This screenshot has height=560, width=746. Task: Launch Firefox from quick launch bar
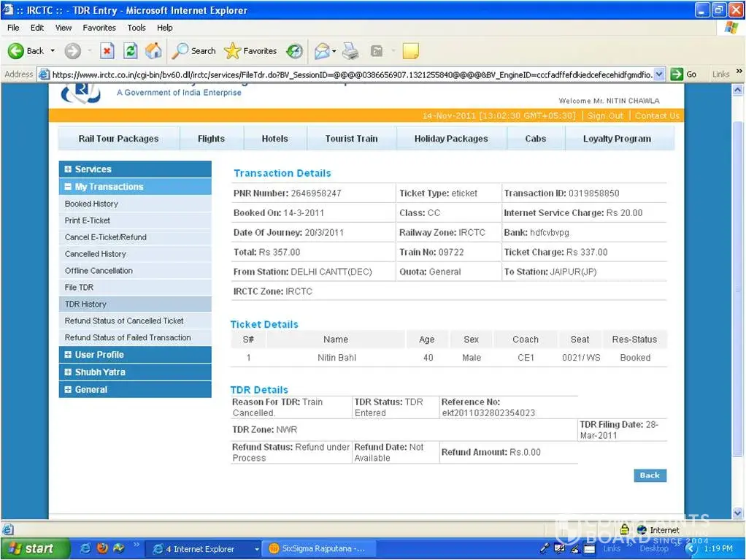(102, 548)
